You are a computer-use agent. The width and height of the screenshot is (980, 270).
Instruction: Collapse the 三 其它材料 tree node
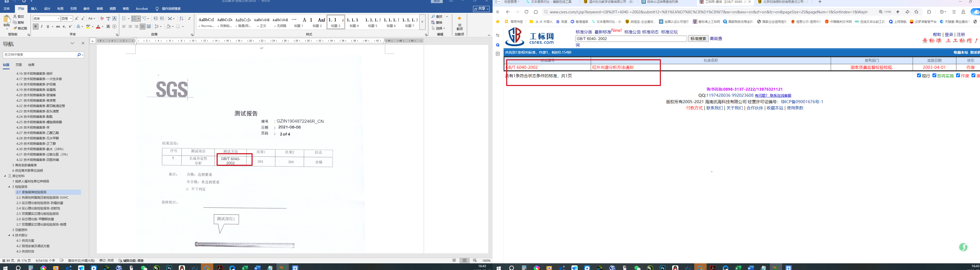coord(5,176)
